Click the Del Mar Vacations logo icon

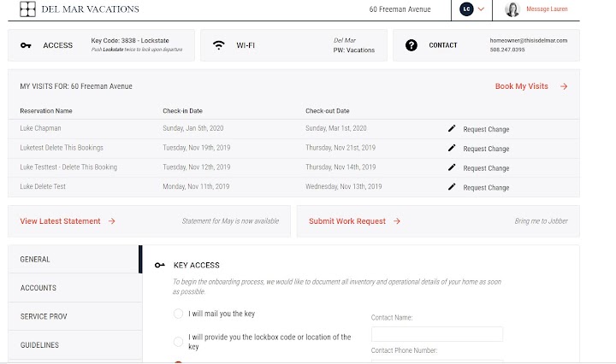(x=27, y=9)
